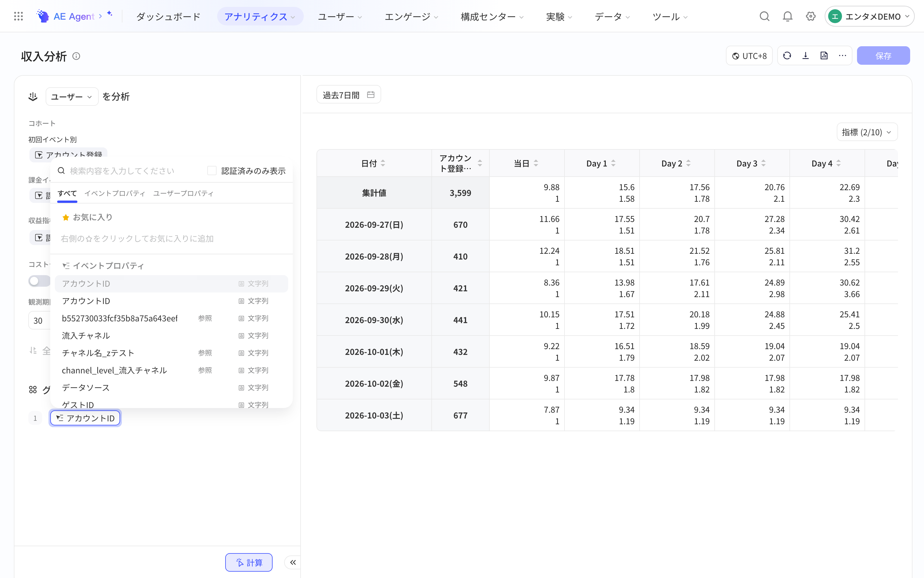
Task: Open the global search icon
Action: pos(764,16)
